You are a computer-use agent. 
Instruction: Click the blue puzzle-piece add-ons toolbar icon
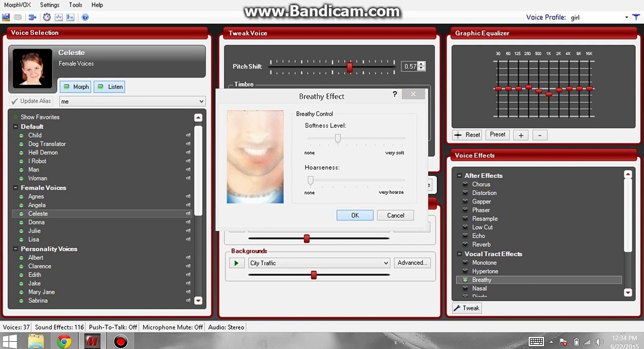click(33, 17)
